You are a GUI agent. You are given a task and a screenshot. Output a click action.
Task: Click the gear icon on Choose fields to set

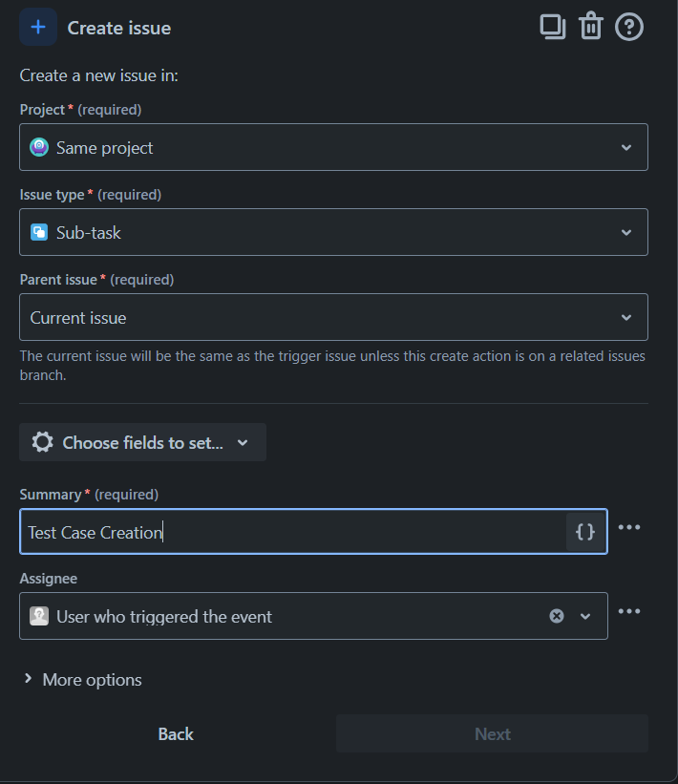click(42, 442)
